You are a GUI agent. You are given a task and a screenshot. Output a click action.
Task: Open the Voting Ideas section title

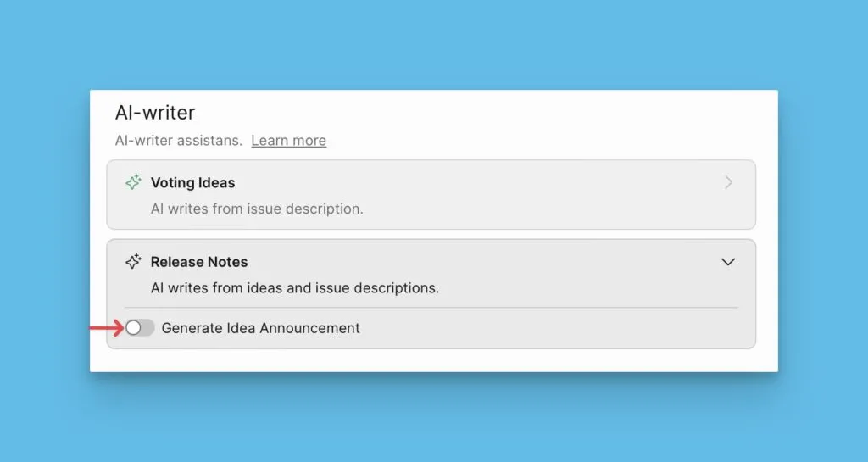coord(192,182)
